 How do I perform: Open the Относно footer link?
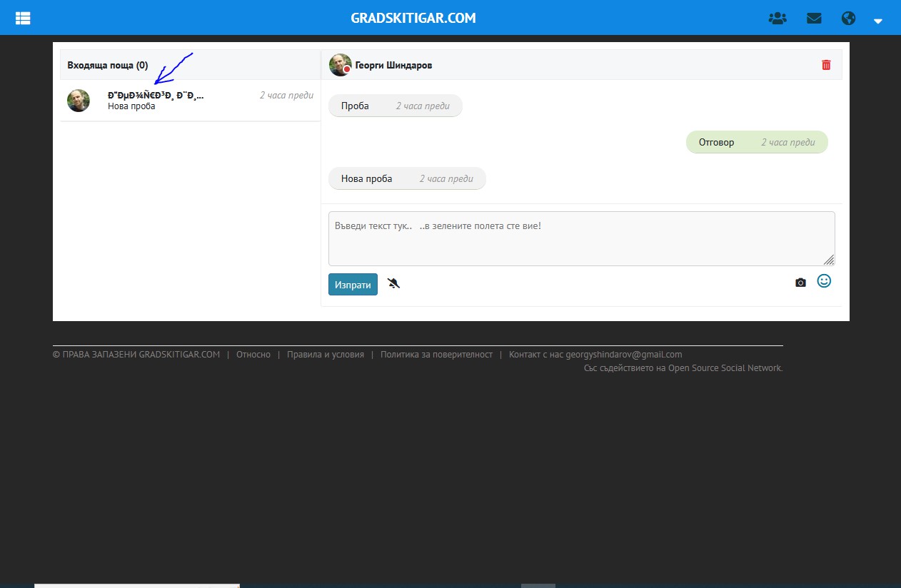(x=253, y=355)
